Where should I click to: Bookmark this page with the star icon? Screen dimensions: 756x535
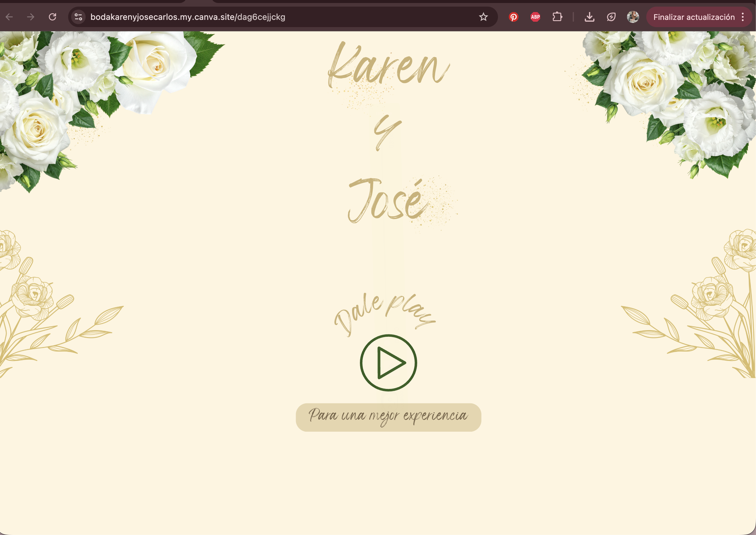tap(483, 17)
